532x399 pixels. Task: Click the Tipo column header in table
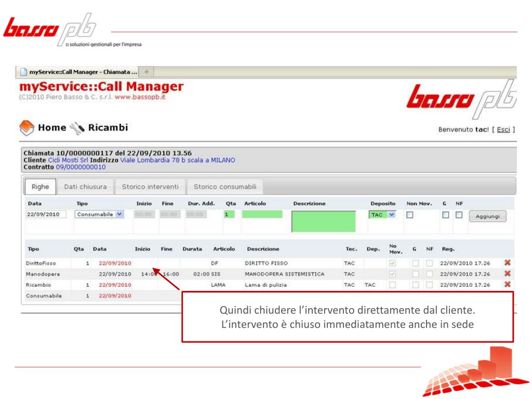point(33,249)
